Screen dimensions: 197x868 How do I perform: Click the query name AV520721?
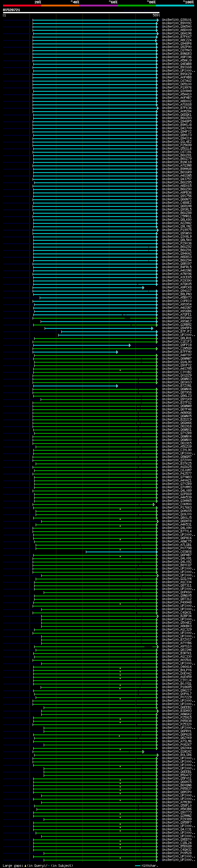pos(11,10)
